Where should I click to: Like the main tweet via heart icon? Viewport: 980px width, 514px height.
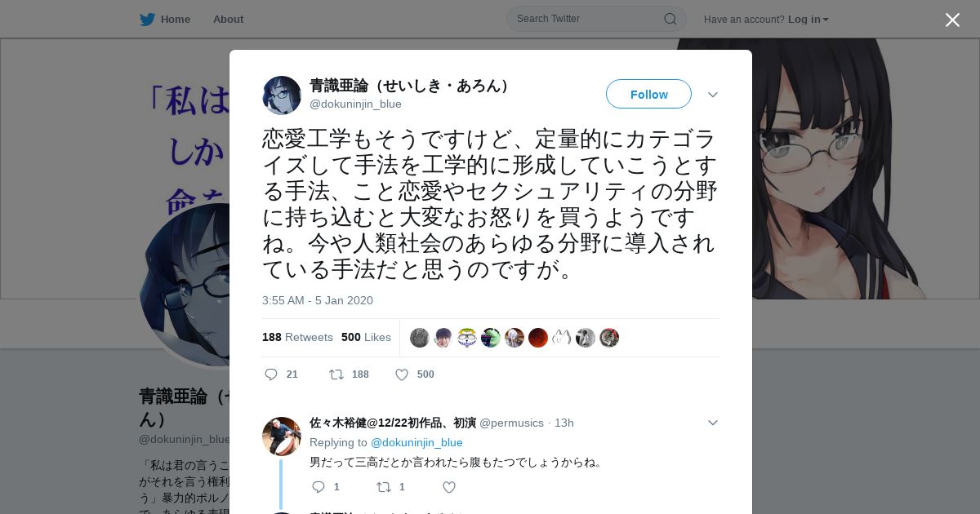[402, 374]
